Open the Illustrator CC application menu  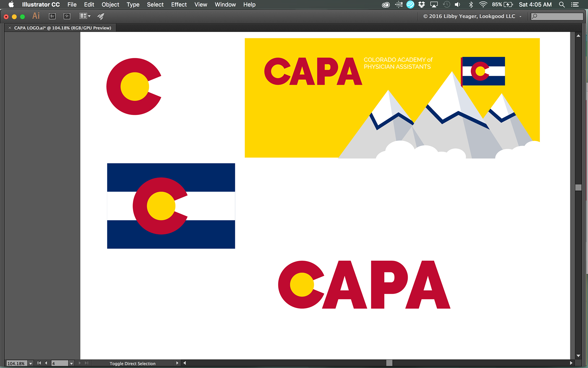41,5
